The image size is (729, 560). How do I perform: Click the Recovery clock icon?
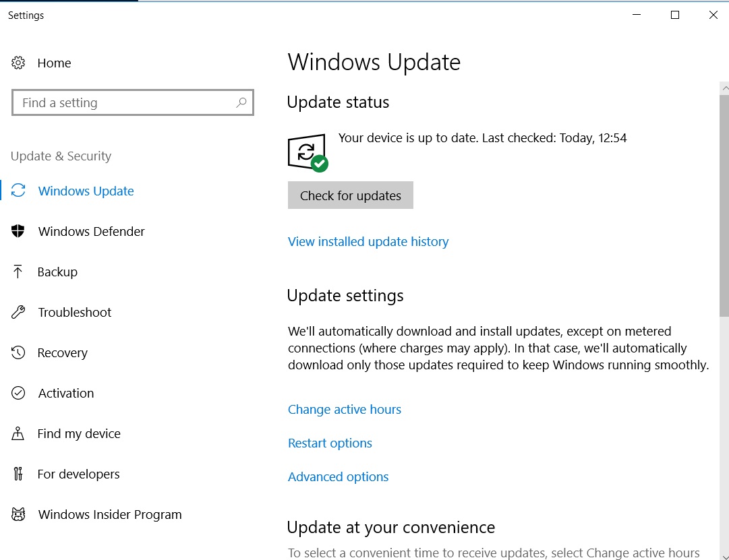[x=18, y=352]
